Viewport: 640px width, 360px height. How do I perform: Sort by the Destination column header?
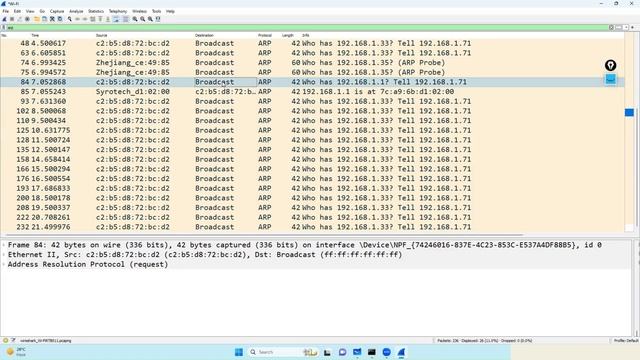(x=204, y=36)
